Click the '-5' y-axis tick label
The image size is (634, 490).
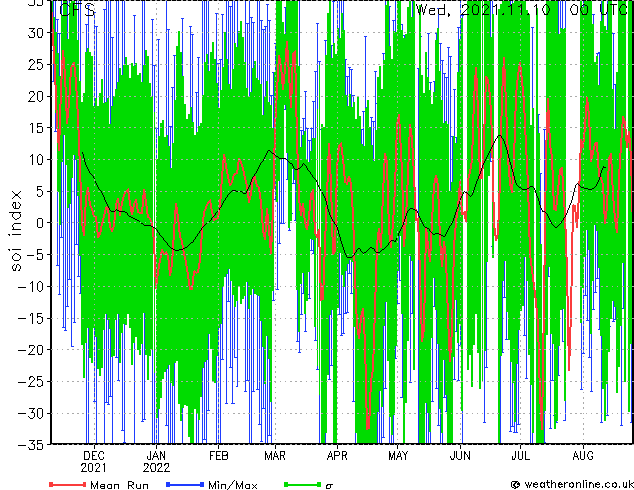(x=34, y=255)
